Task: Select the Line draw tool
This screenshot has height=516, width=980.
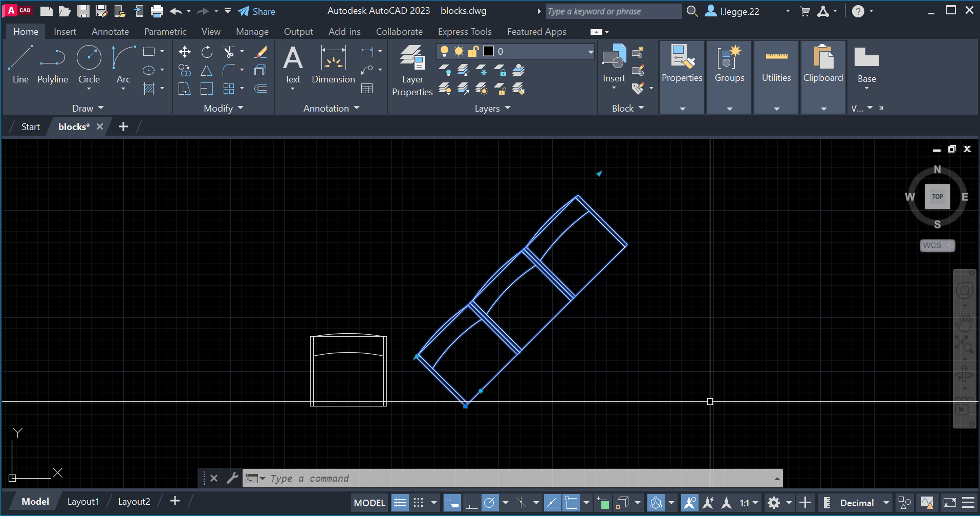Action: (20, 64)
